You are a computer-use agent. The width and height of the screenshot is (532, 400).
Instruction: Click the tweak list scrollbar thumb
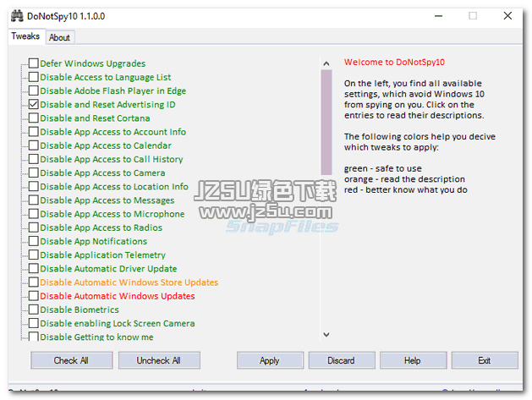click(326, 123)
